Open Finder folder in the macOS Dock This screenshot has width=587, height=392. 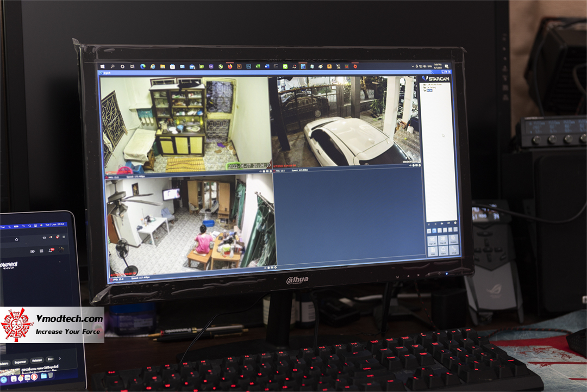[x=43, y=376]
